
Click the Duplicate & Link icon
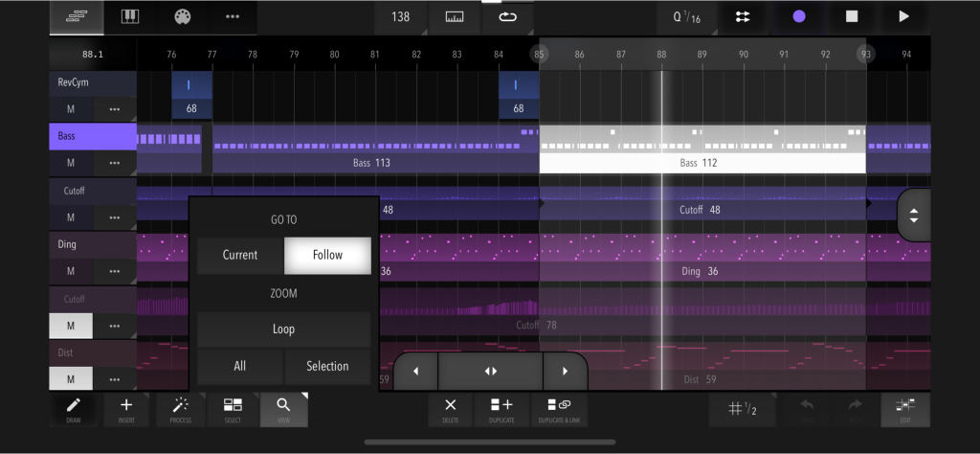[559, 410]
